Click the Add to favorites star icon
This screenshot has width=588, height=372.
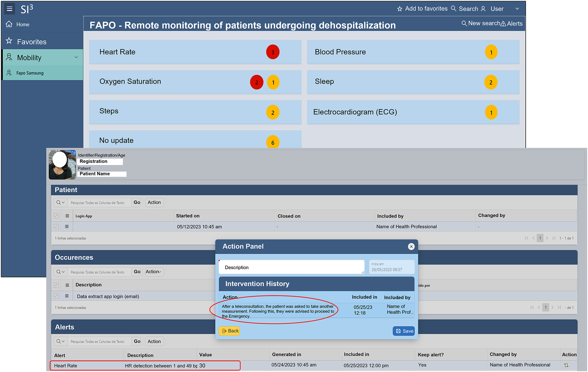pyautogui.click(x=400, y=9)
